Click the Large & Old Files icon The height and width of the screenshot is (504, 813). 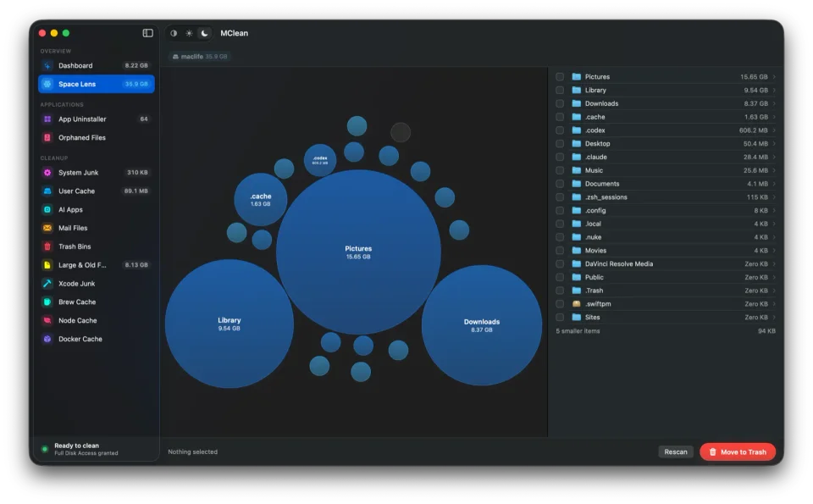[x=47, y=265]
